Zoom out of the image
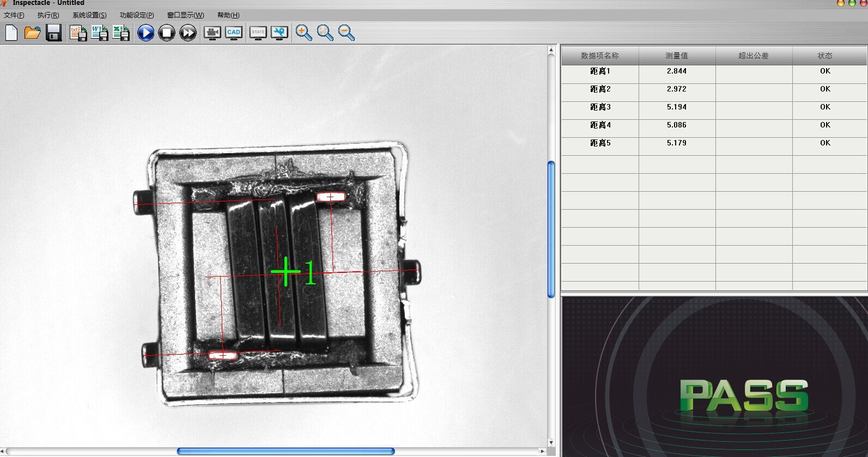This screenshot has width=868, height=457. 346,33
